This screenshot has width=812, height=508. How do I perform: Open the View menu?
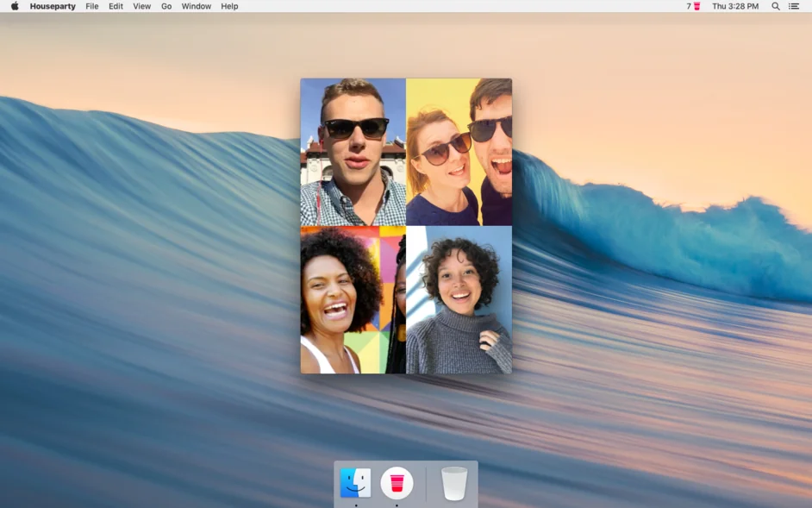click(x=141, y=6)
